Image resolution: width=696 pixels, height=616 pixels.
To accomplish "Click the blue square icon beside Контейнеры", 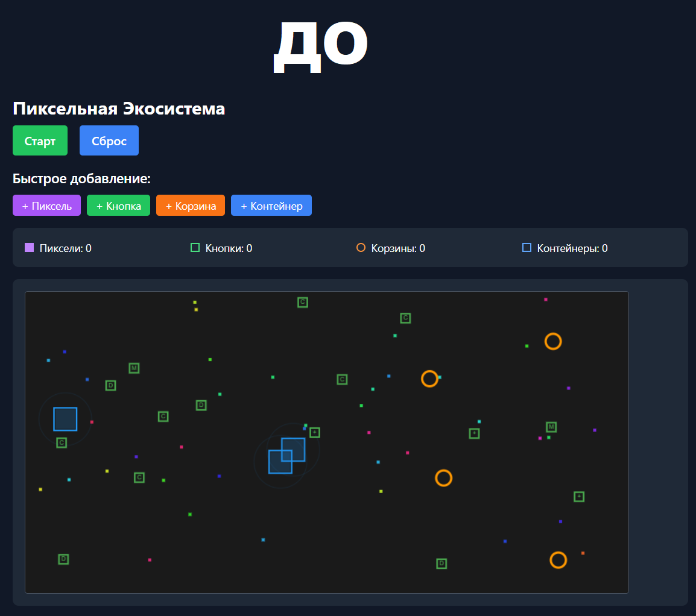I will point(527,248).
